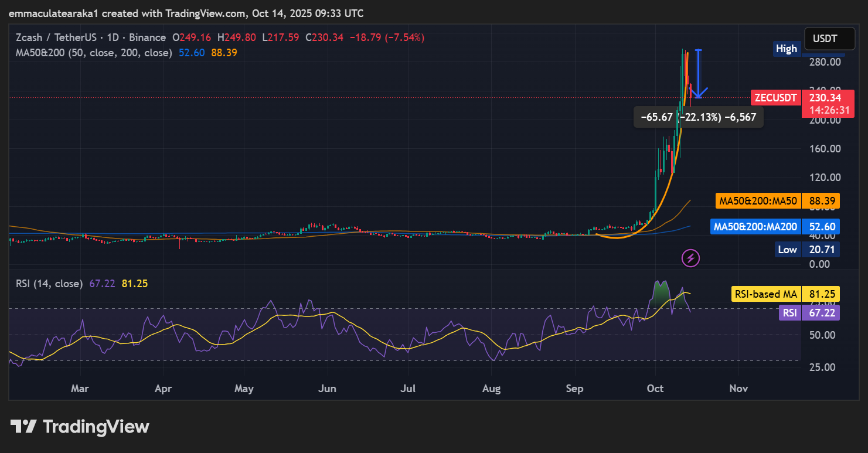Viewport: 868px width, 453px height.
Task: Click the TradingView logo icon
Action: coord(24,427)
